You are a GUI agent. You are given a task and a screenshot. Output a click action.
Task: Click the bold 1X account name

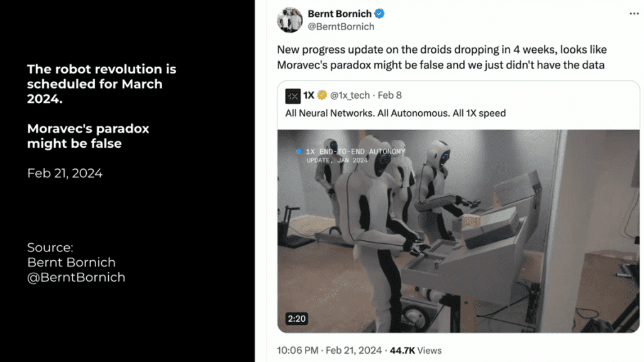pos(309,96)
